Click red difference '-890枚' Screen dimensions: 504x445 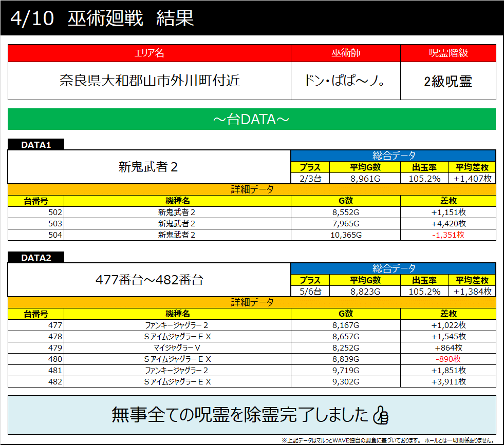(448, 359)
